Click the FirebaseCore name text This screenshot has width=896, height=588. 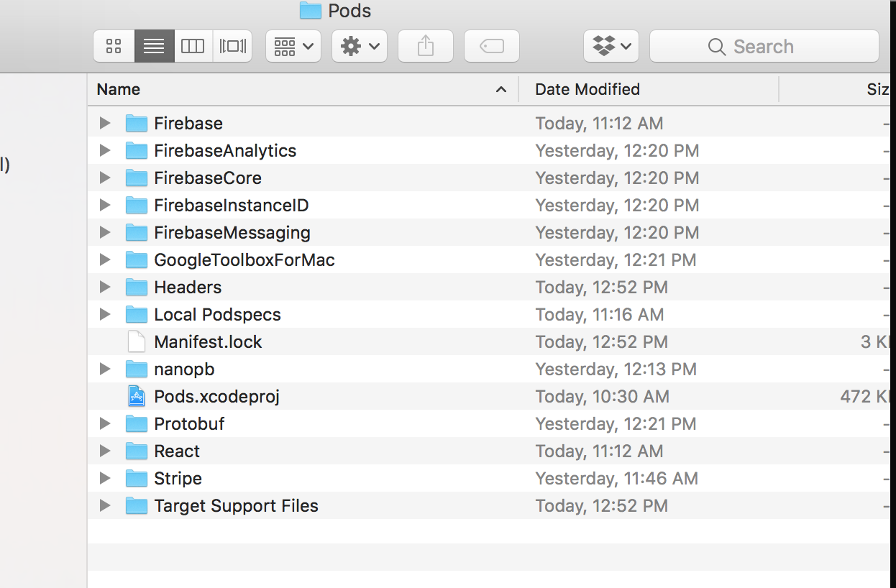click(x=208, y=178)
